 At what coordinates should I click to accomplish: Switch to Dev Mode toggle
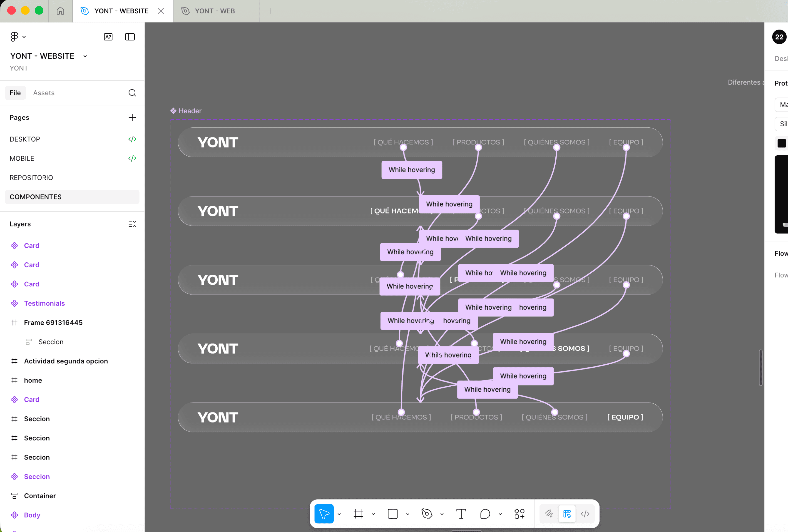(x=585, y=514)
